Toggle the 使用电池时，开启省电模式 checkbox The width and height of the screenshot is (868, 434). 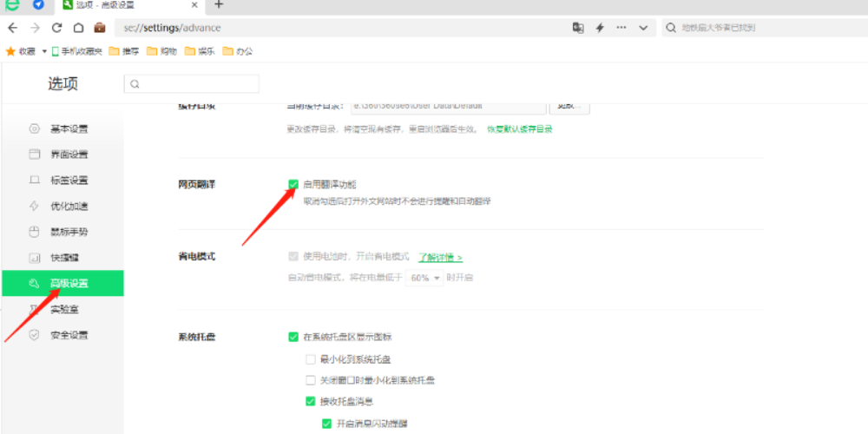click(x=293, y=256)
